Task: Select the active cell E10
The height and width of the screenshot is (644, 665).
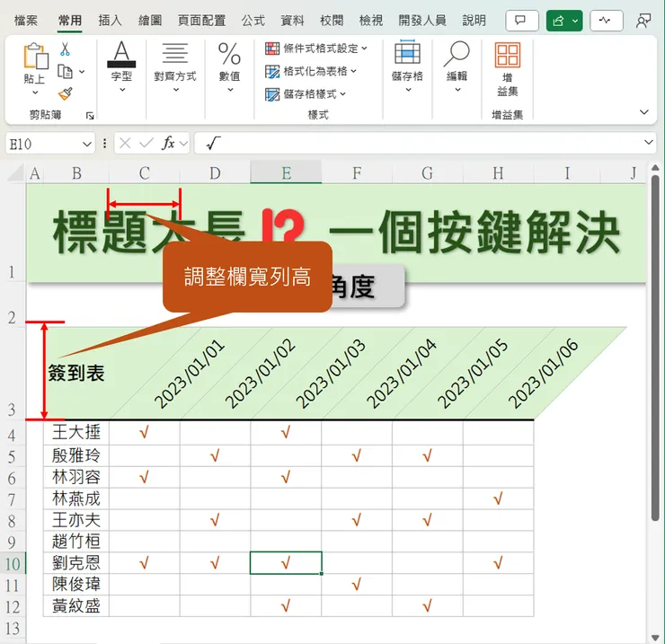Action: pyautogui.click(x=286, y=563)
